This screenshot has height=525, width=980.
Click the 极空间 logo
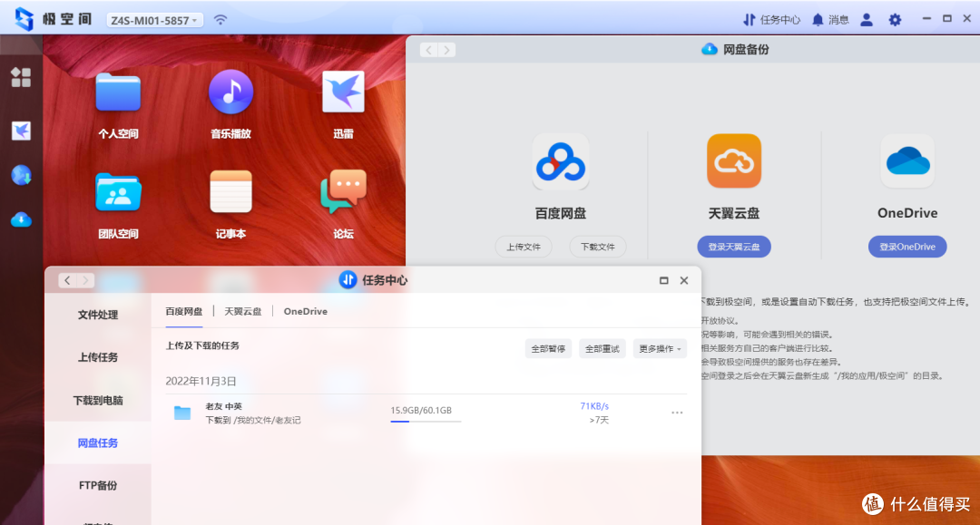(x=54, y=19)
